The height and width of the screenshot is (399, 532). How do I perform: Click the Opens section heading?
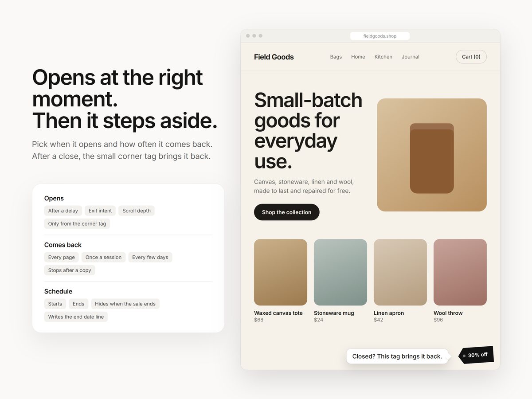click(54, 198)
